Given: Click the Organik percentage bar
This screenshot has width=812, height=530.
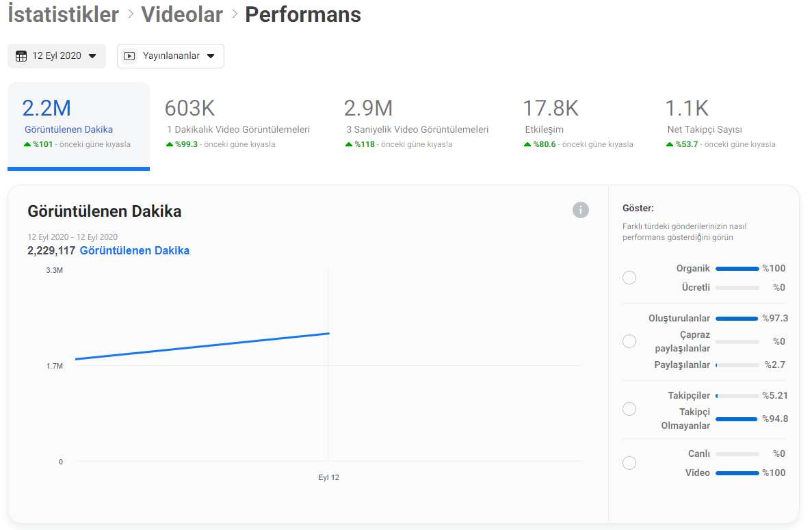Looking at the screenshot, I should point(737,269).
